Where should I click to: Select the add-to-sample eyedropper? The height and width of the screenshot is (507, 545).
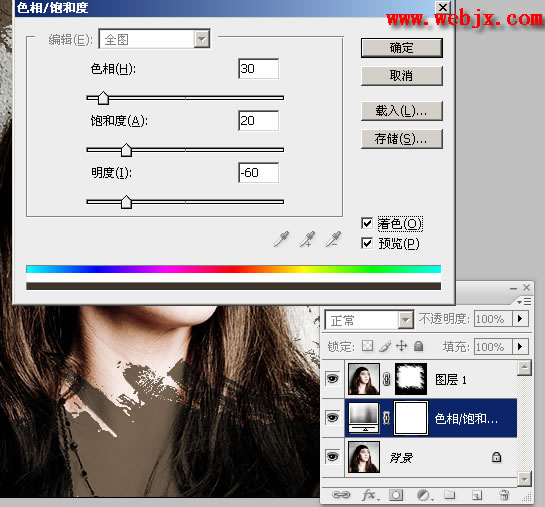tap(307, 239)
